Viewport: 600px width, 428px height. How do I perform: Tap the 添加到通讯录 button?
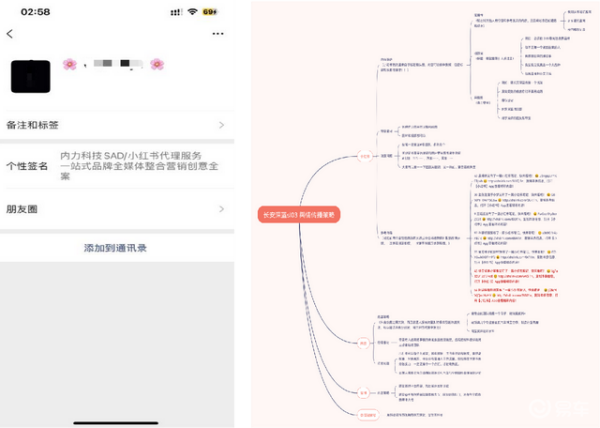pos(117,248)
